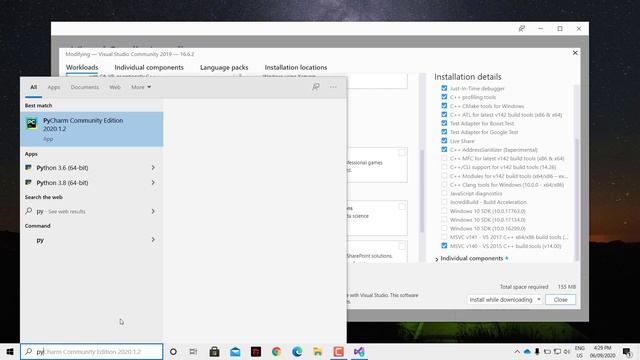Check Windows 10 SDK (10.0.17763.0)
The image size is (640, 360).
pyautogui.click(x=444, y=211)
